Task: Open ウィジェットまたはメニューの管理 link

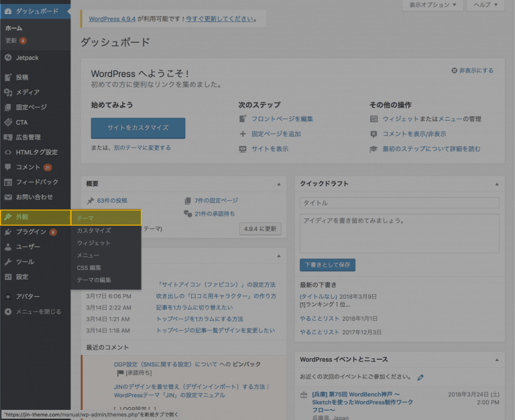Action: [x=432, y=119]
